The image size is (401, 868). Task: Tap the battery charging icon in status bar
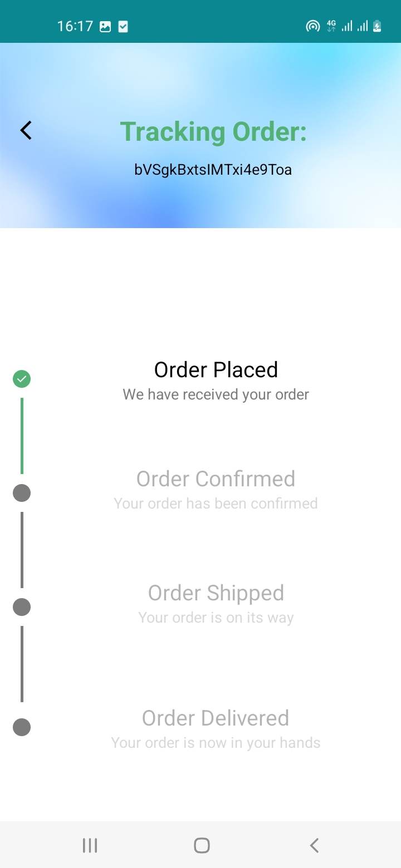coord(378,26)
